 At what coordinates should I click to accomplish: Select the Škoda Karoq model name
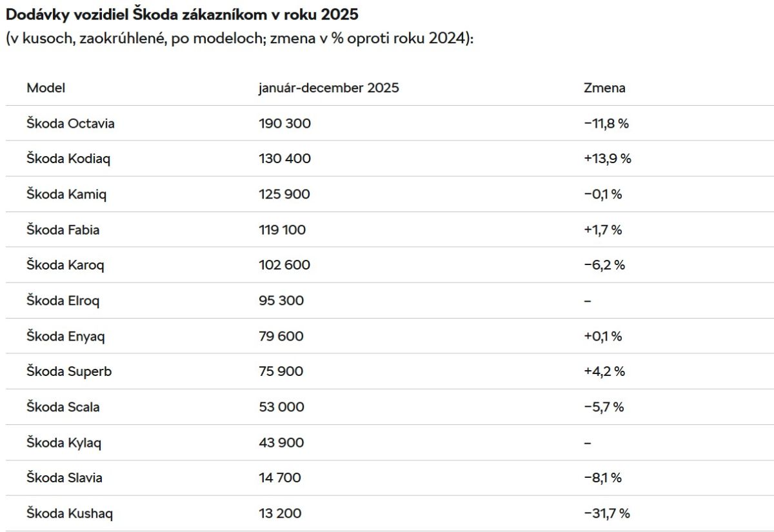pyautogui.click(x=65, y=265)
